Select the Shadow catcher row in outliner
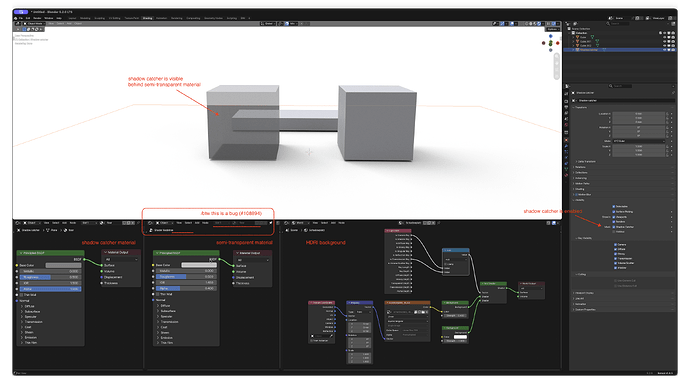690x392 pixels. [620, 50]
